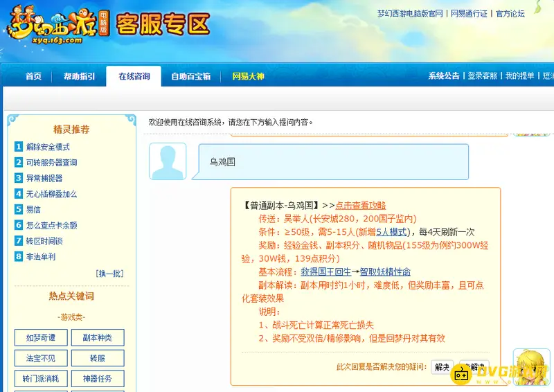Select recommendation 8 非法牟利

click(x=41, y=257)
